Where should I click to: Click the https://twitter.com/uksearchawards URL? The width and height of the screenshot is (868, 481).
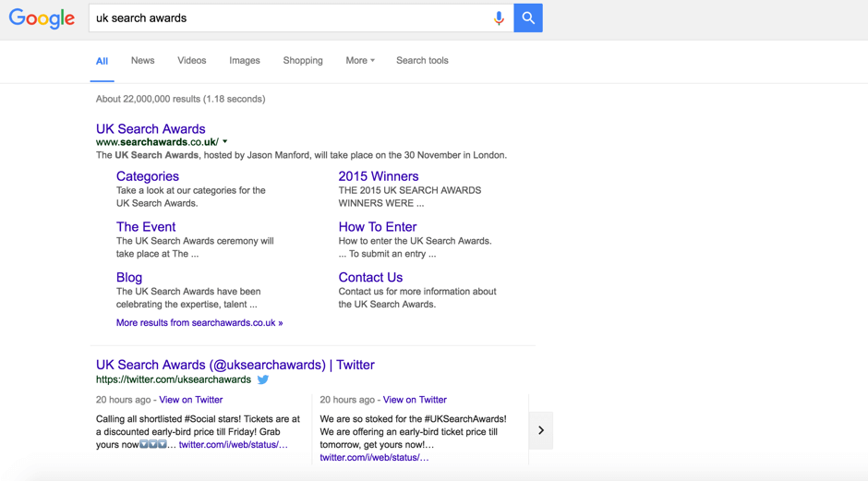[174, 379]
